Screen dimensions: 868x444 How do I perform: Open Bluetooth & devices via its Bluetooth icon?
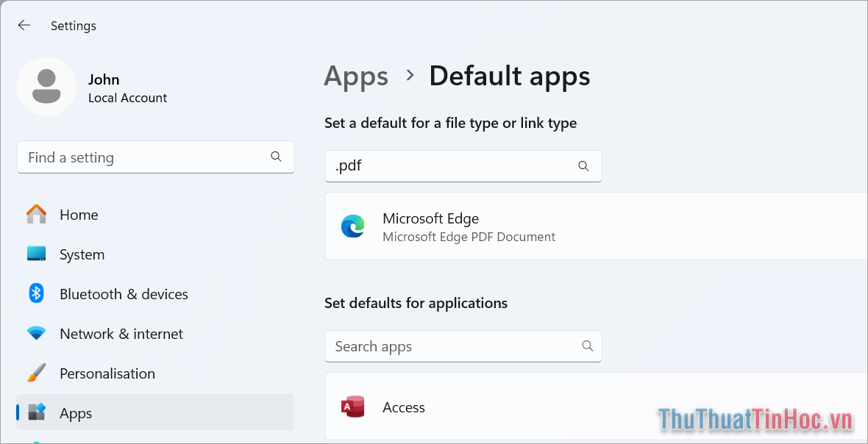coord(36,294)
